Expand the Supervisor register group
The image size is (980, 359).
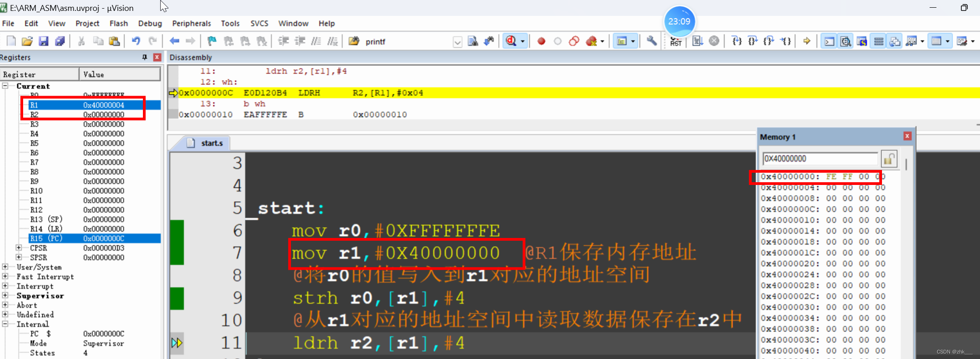click(x=5, y=295)
